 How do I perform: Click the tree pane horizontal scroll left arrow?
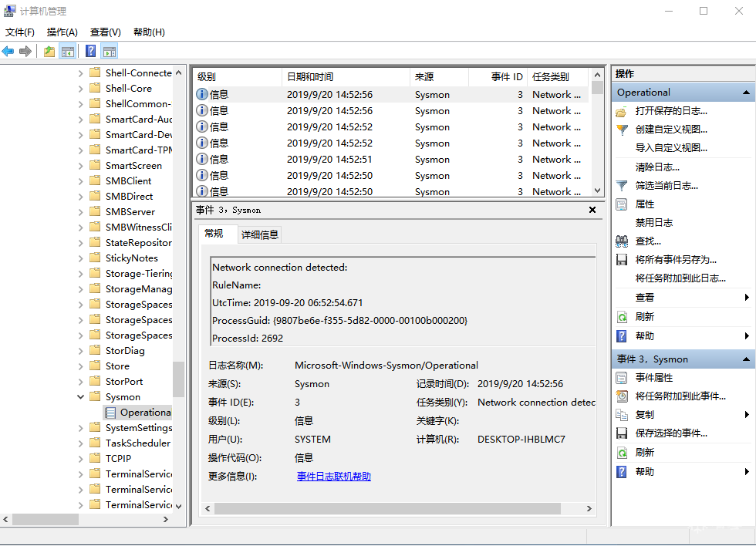click(6, 520)
